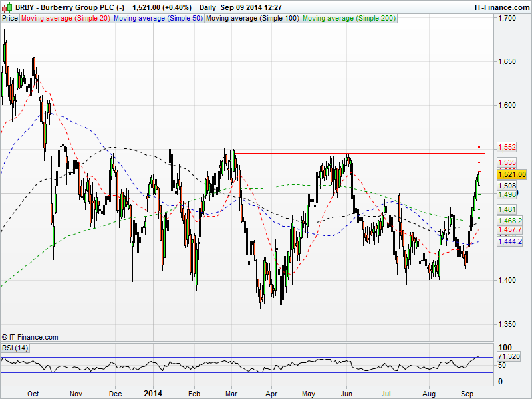Select the Price legend tab

[x=10, y=19]
